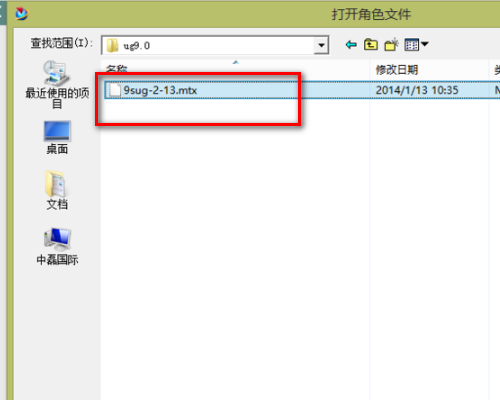
Task: Click the ug9.0 folder icon in combo box
Action: tap(112, 45)
